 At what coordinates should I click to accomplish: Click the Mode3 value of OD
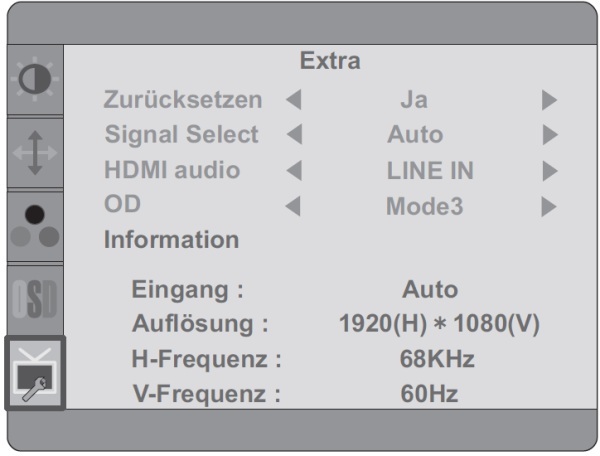425,206
